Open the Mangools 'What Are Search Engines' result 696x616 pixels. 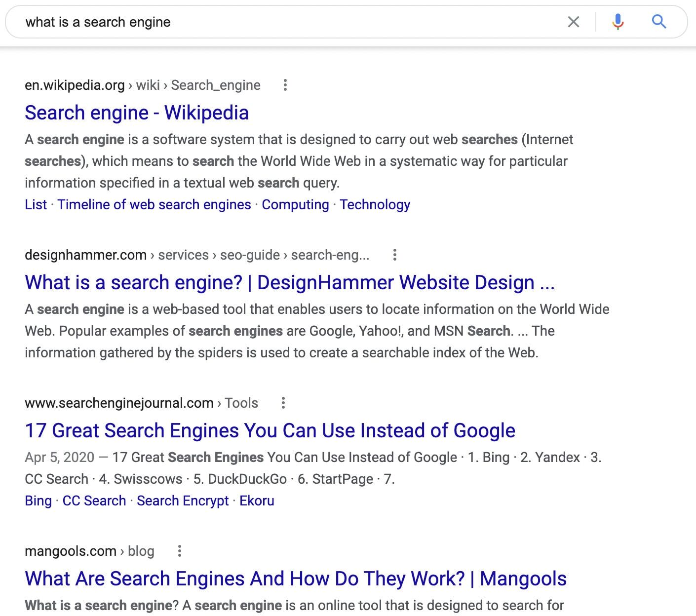tap(296, 578)
